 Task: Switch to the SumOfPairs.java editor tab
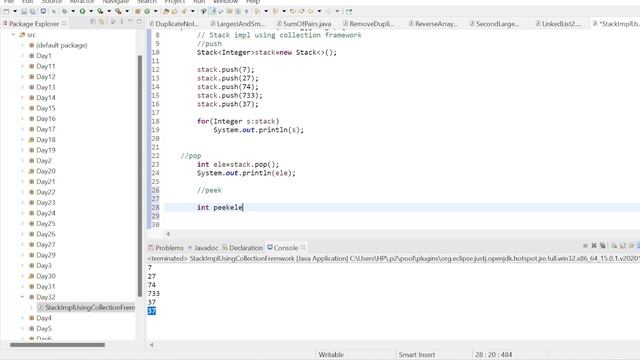tap(304, 24)
